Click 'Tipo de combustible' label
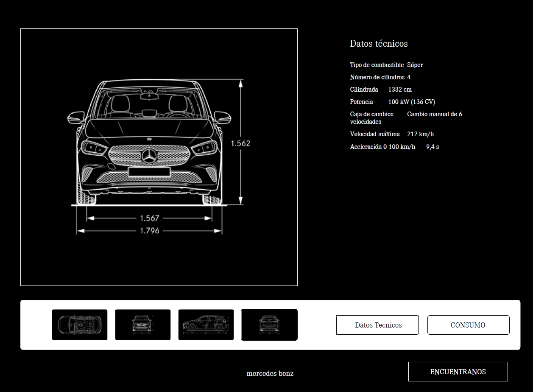Image resolution: width=533 pixels, height=392 pixels. click(377, 65)
